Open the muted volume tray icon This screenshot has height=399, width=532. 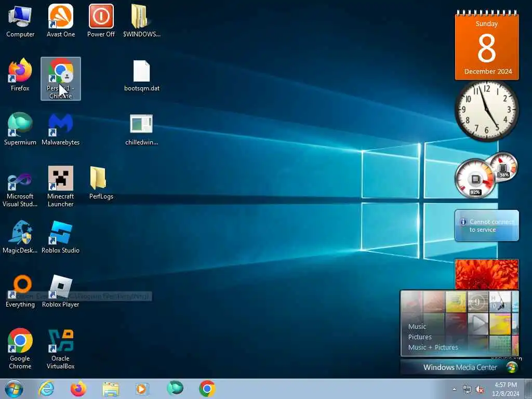[x=480, y=390]
